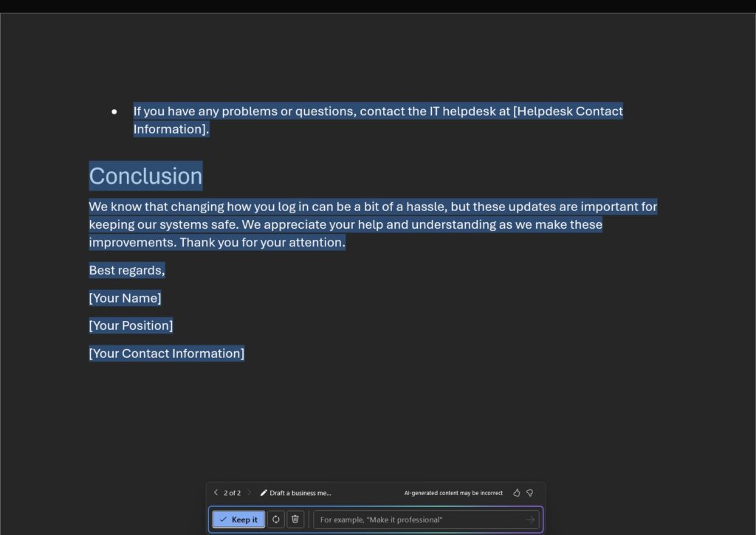Click the Conclusion heading
This screenshot has width=756, height=535.
[x=145, y=176]
